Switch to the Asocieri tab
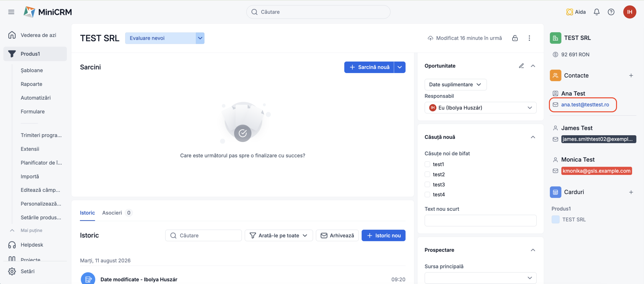Viewport: 644px width, 284px height. pyautogui.click(x=117, y=213)
